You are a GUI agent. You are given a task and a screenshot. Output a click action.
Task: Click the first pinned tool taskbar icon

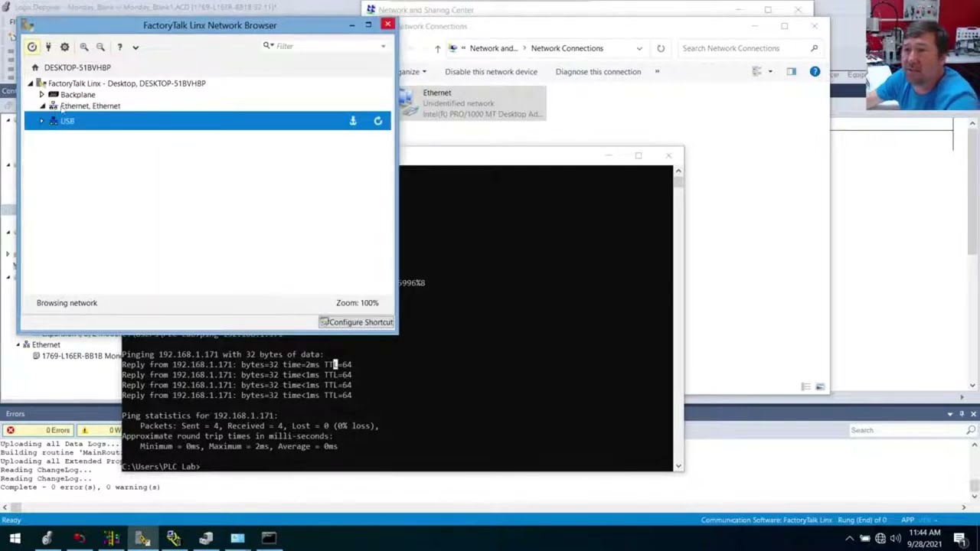47,538
